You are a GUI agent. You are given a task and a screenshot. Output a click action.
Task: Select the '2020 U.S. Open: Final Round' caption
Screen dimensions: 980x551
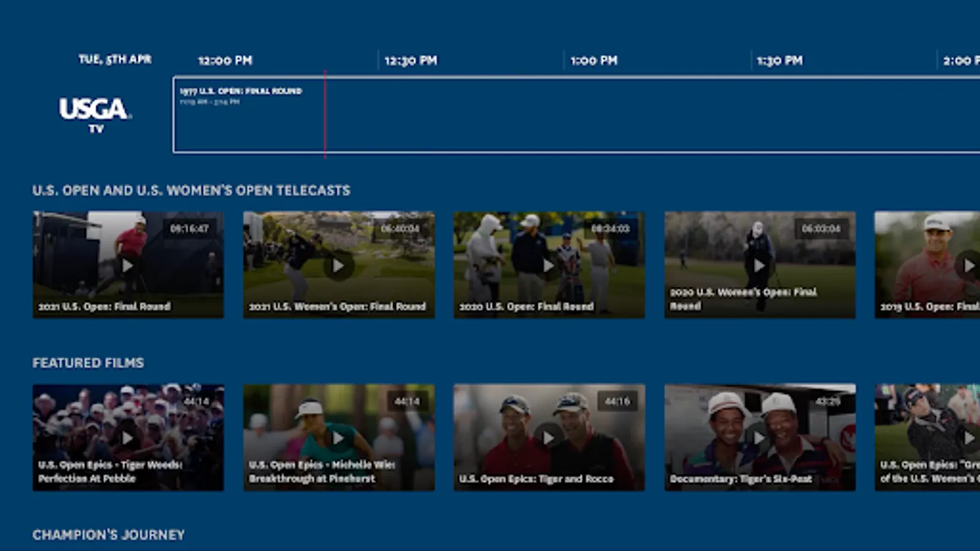point(527,306)
